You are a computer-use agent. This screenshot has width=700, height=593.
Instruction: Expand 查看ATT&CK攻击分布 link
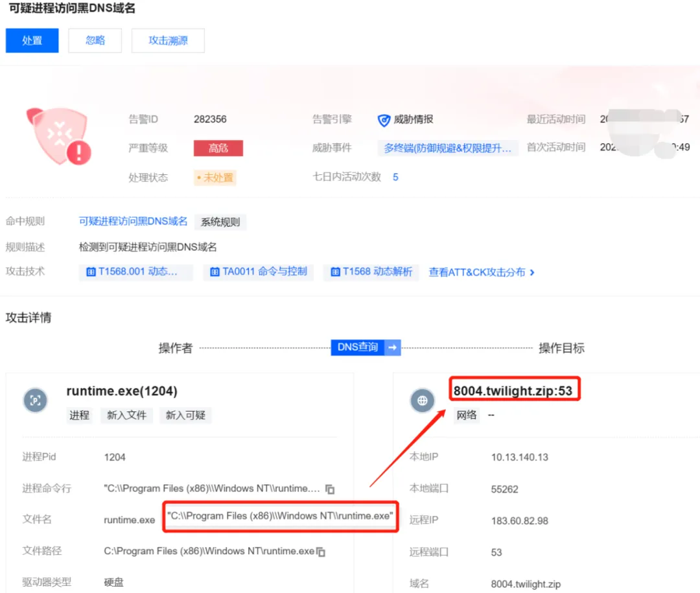481,273
